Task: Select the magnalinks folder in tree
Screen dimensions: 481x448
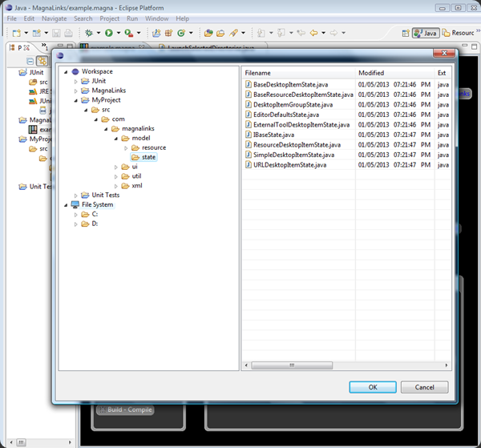Action: tap(138, 128)
